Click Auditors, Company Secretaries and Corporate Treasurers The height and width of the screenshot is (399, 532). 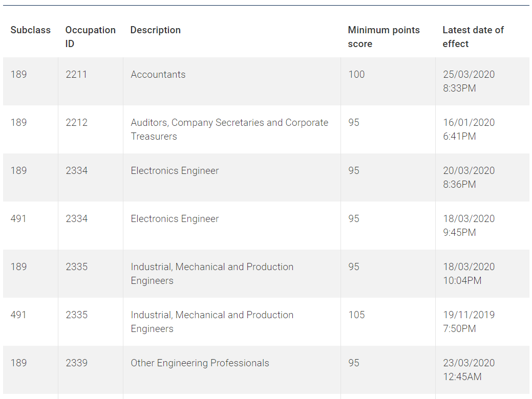pyautogui.click(x=229, y=129)
